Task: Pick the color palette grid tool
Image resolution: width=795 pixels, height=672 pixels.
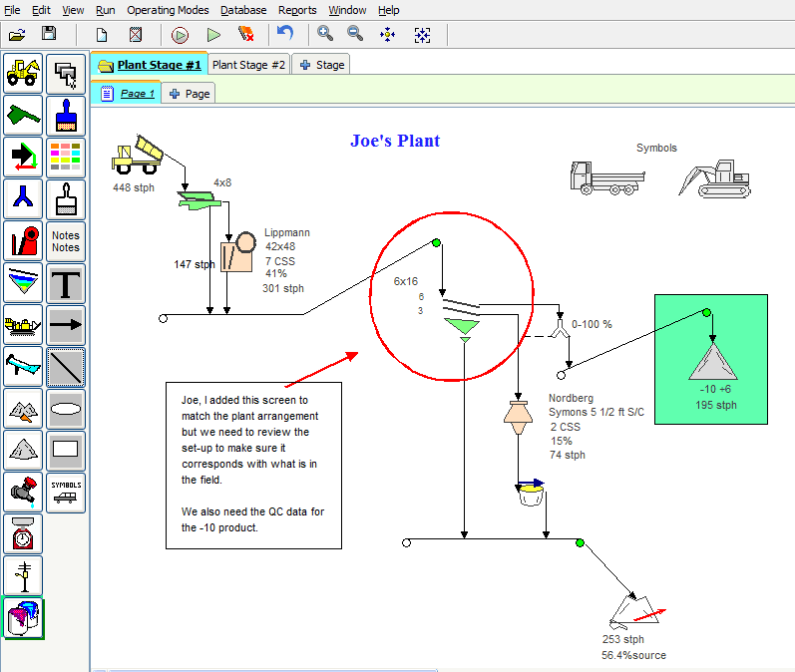Action: [x=66, y=157]
